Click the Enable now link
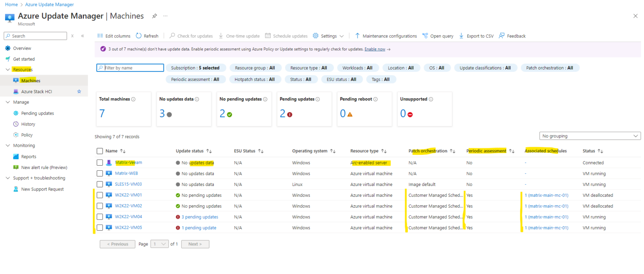The image size is (644, 274). click(x=375, y=50)
